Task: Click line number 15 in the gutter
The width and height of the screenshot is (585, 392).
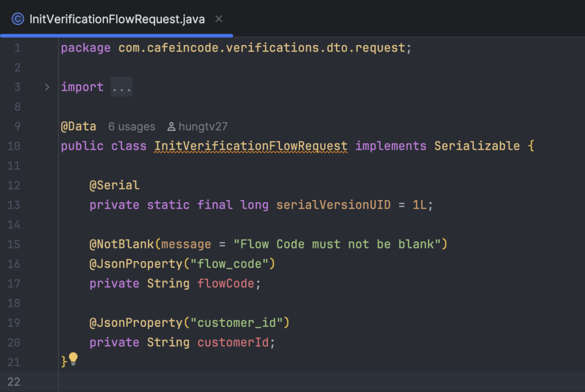Action: coord(14,244)
